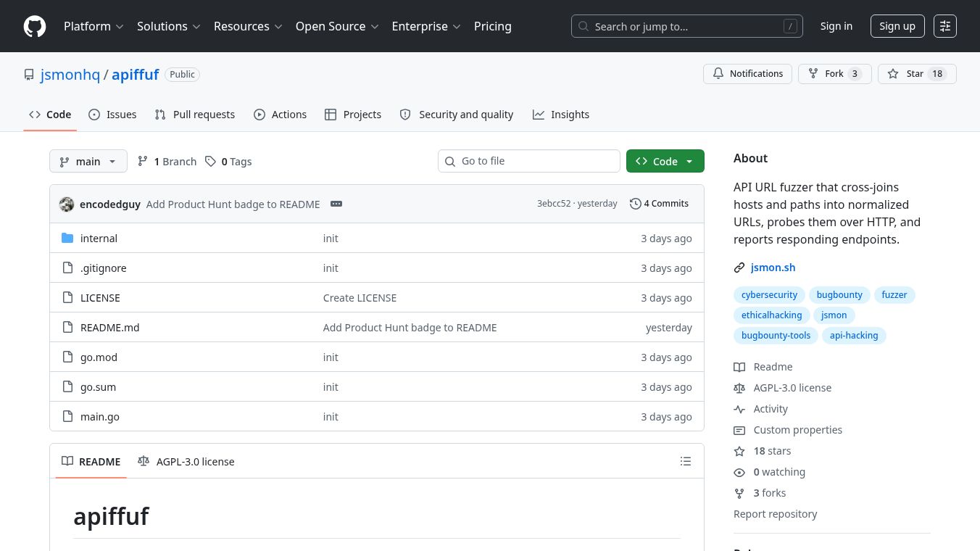Screen dimensions: 980x551
Task: Expand the Platform navigation menu
Action: (x=94, y=26)
